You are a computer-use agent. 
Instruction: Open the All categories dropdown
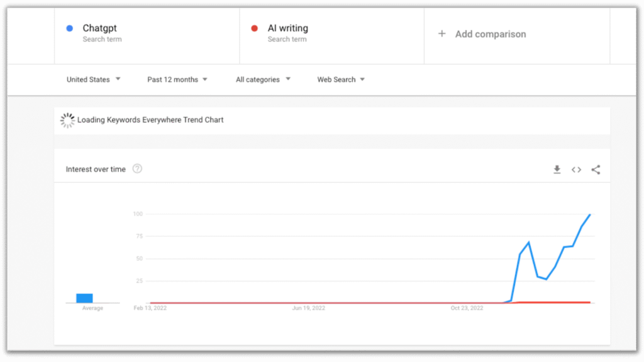click(x=263, y=79)
